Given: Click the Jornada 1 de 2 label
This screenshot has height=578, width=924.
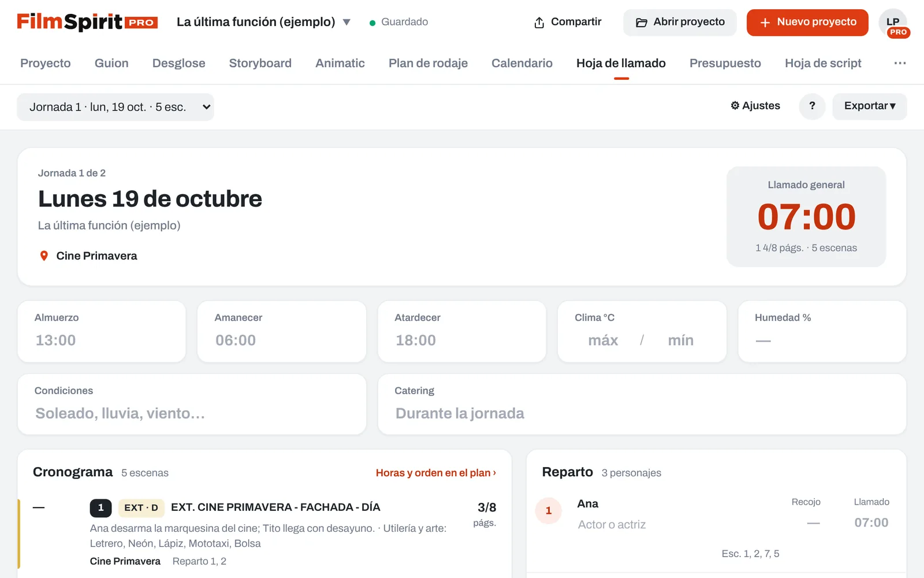Looking at the screenshot, I should pos(72,173).
